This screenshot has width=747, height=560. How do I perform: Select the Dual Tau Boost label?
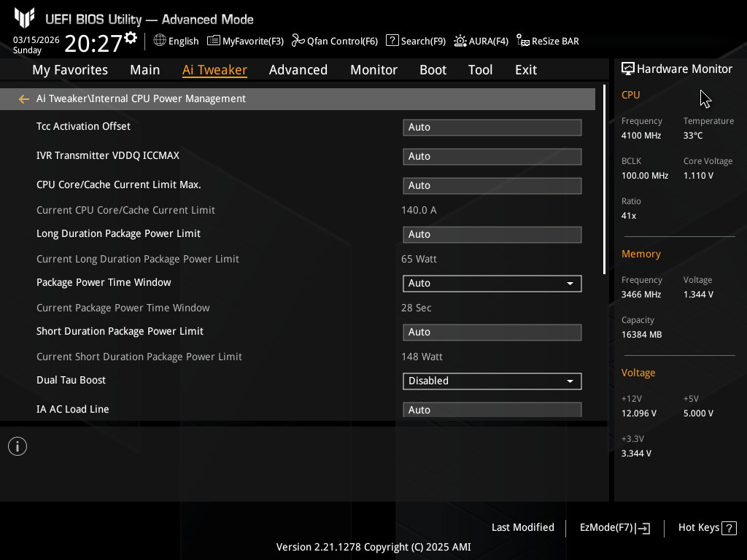pos(71,380)
